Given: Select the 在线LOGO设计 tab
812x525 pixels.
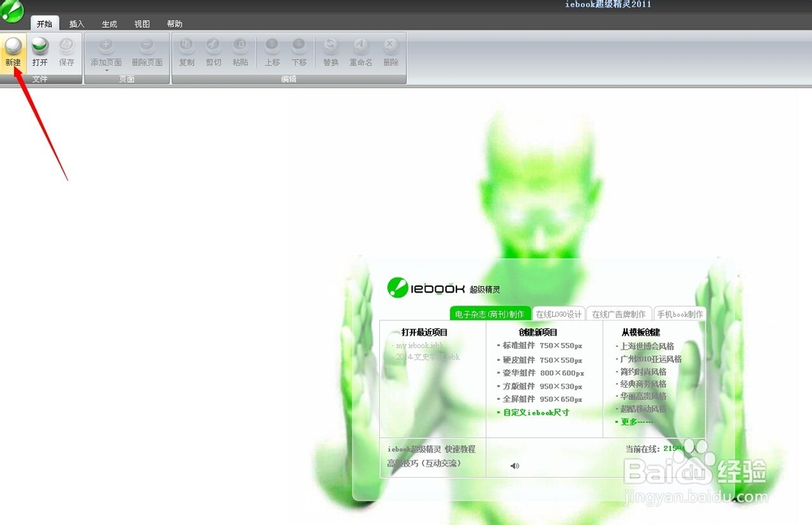Looking at the screenshot, I should coord(559,314).
